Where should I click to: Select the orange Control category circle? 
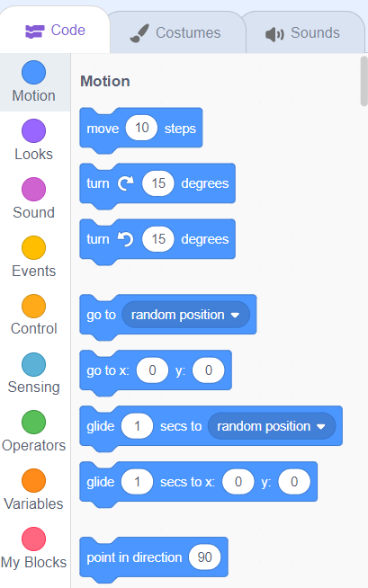point(34,306)
